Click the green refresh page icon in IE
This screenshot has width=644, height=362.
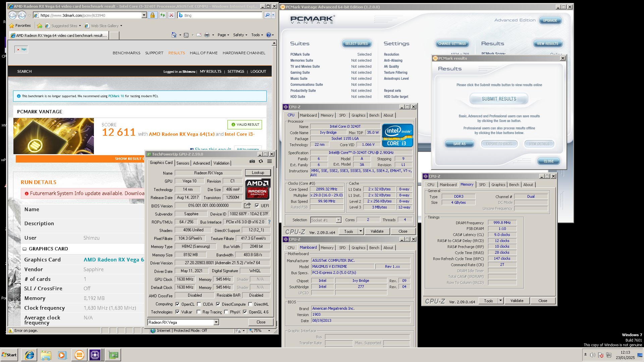tap(163, 15)
